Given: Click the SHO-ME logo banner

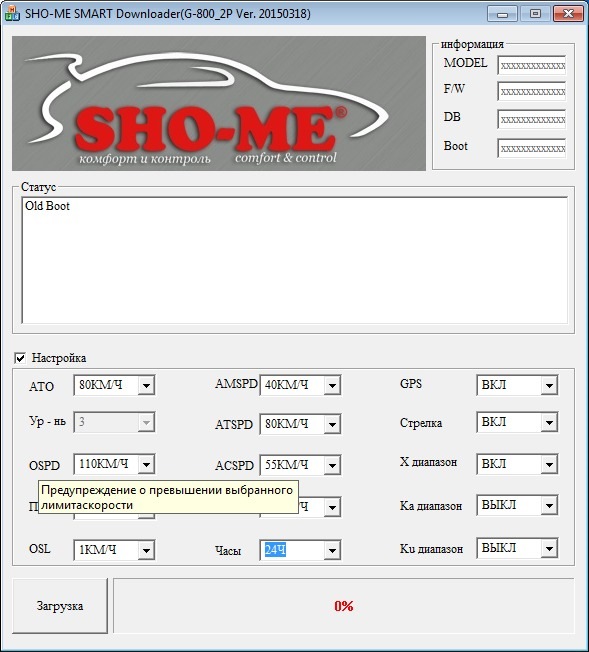Looking at the screenshot, I should pos(219,103).
